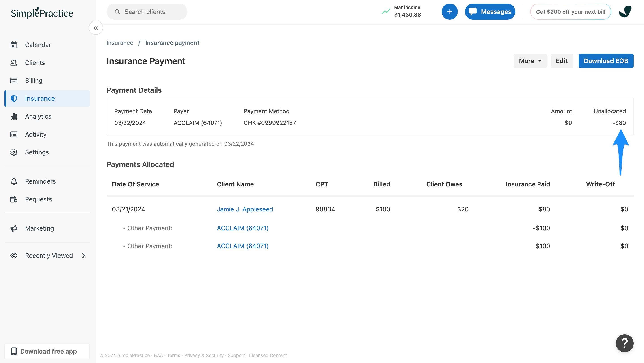
Task: Click the Date Of Service column header
Action: 136,184
